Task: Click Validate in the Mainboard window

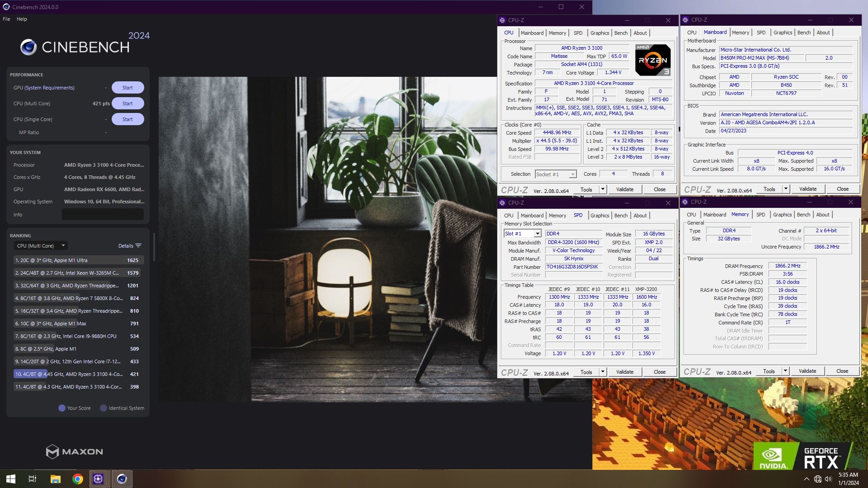Action: pos(808,189)
